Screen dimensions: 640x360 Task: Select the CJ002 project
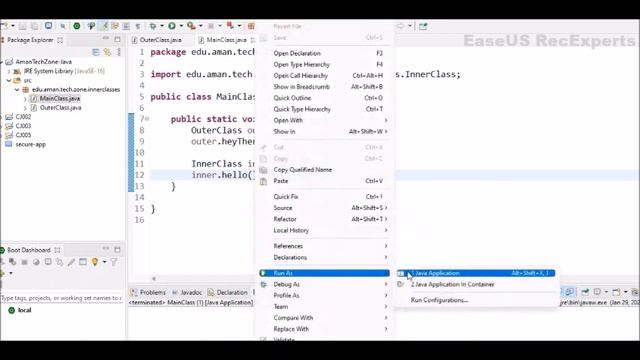click(23, 117)
